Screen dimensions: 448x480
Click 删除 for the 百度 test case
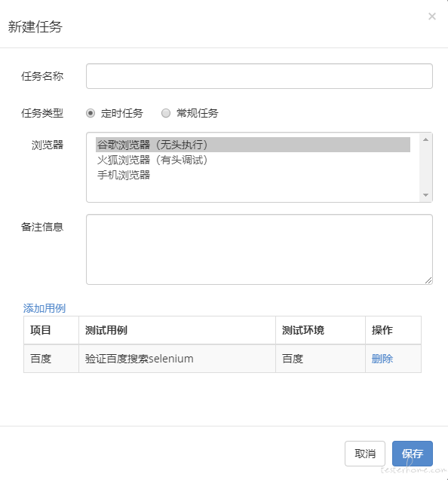(382, 359)
